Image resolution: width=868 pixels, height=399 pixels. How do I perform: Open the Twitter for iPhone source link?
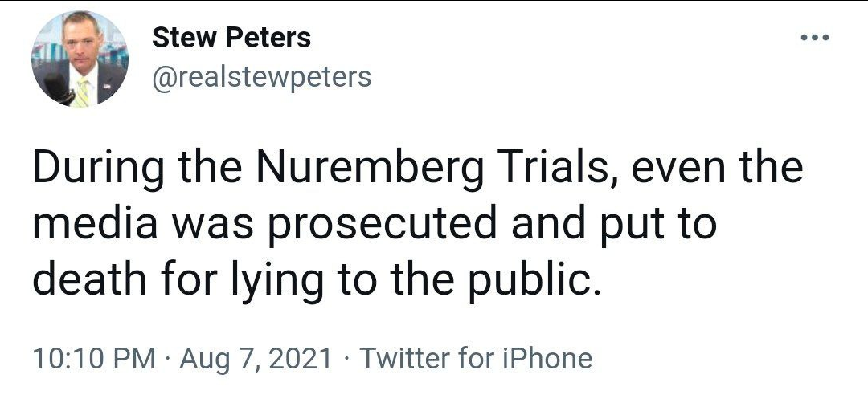476,358
